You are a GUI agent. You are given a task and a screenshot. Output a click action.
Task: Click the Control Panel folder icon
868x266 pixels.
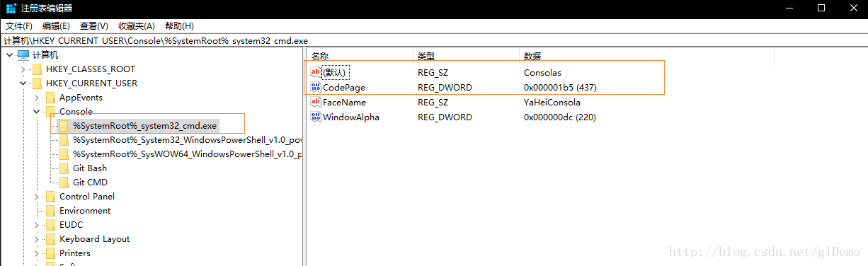[x=50, y=197]
